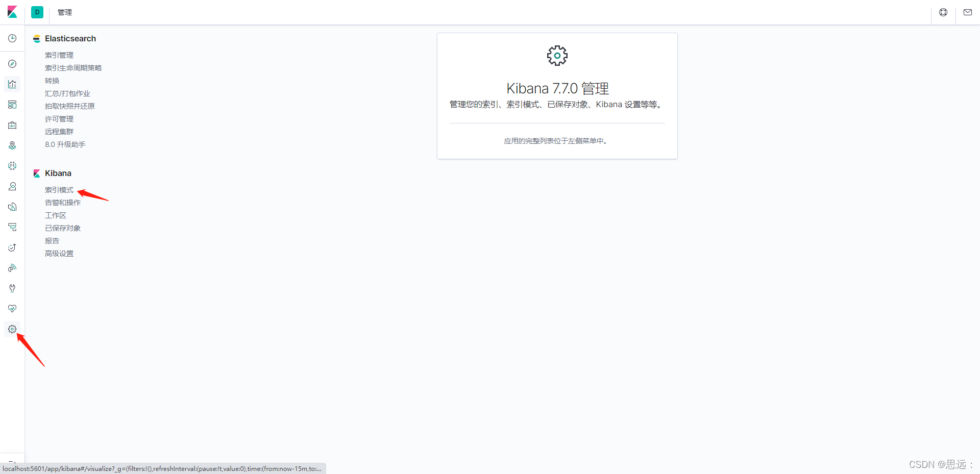This screenshot has width=980, height=474.
Task: Click the Kibana logo at top left
Action: coord(12,12)
